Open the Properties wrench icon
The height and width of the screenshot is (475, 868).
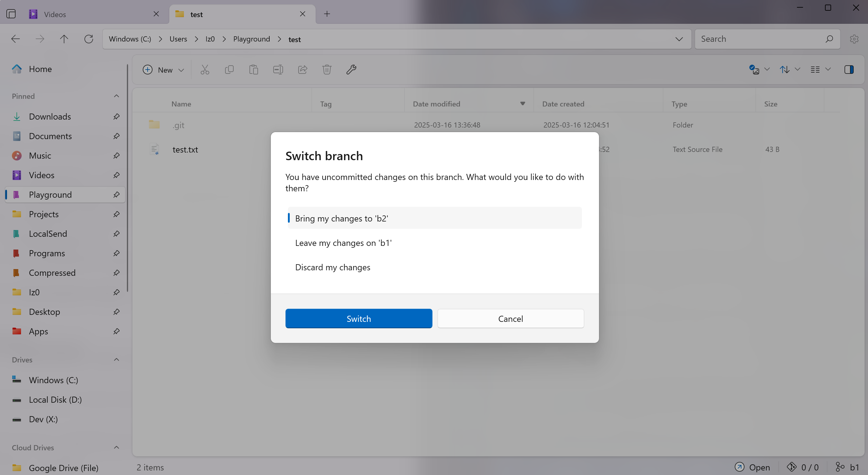[x=351, y=70]
